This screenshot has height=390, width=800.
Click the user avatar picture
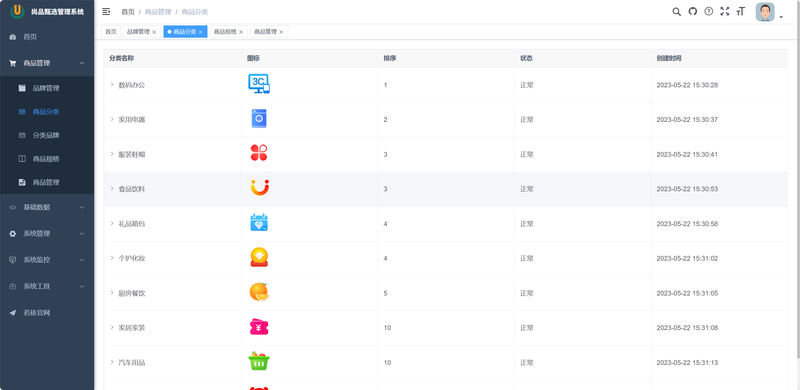point(765,12)
